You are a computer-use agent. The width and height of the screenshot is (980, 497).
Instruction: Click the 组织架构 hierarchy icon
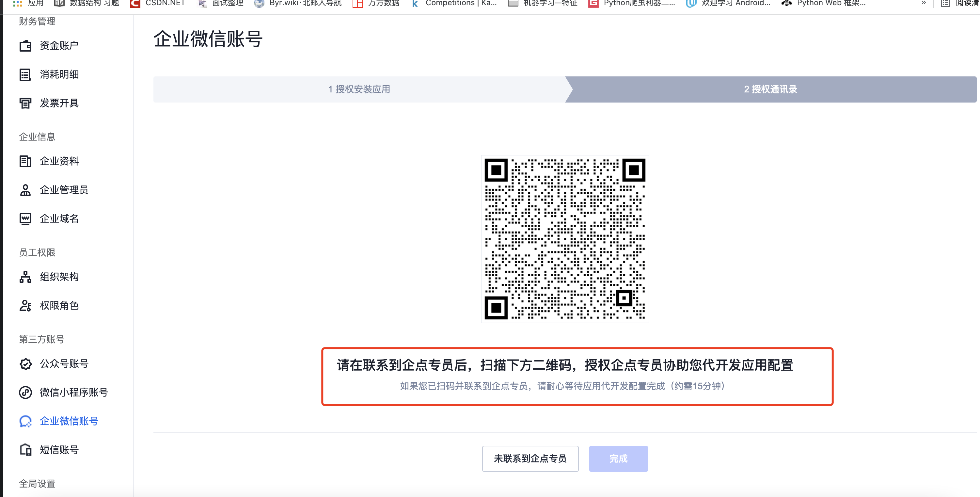[25, 277]
